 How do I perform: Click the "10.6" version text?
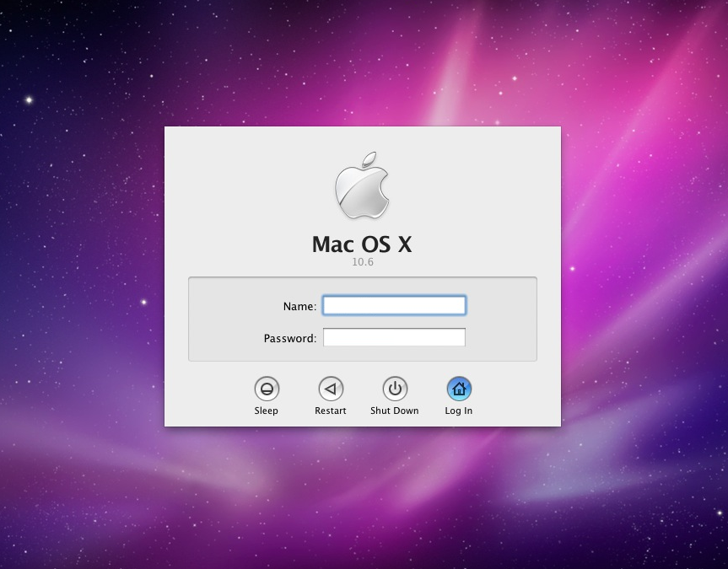pyautogui.click(x=363, y=262)
